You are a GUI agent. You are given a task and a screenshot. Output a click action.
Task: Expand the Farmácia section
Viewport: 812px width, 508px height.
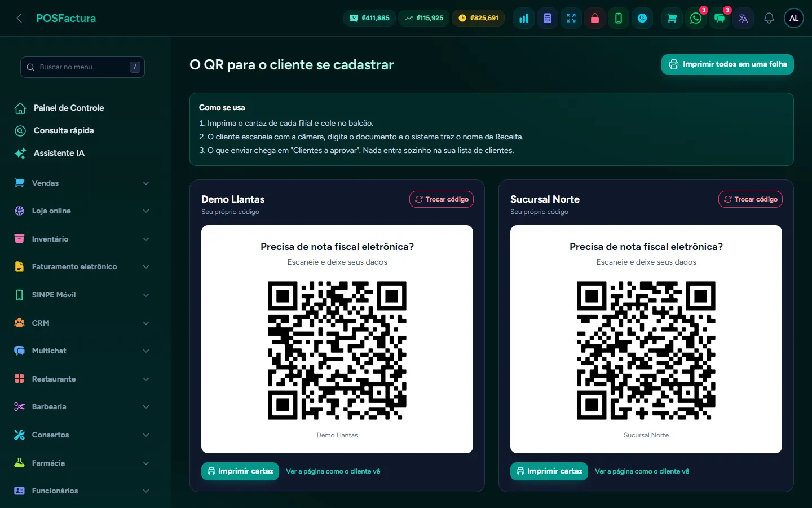pos(82,463)
